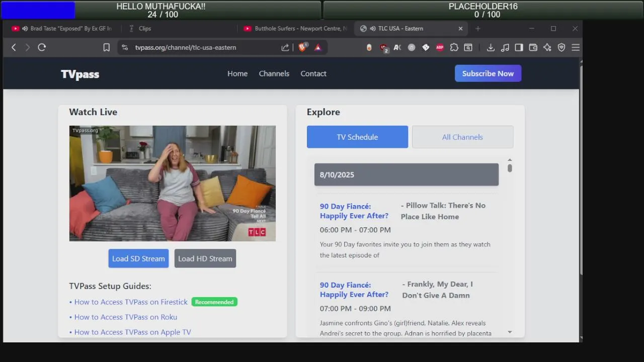Go back with the browser back arrow
This screenshot has height=362, width=644.
(14, 47)
